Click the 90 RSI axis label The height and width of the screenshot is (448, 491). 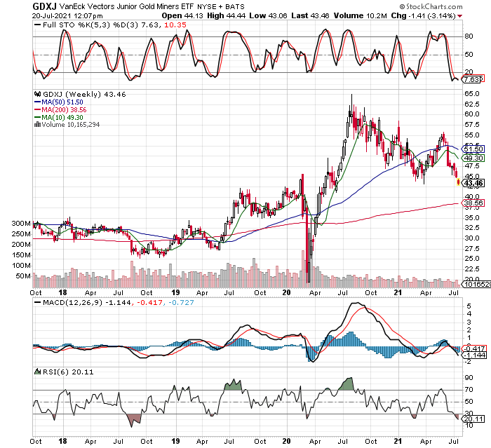(469, 378)
